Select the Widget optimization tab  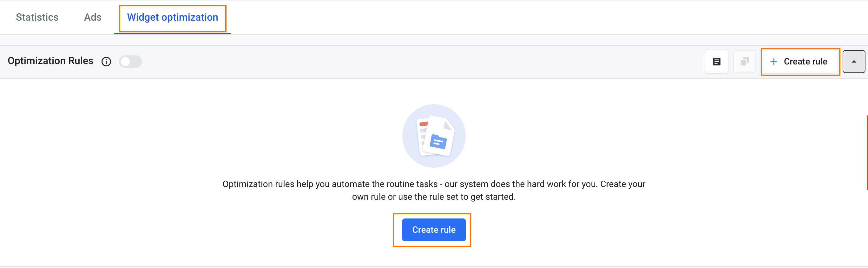pos(173,17)
